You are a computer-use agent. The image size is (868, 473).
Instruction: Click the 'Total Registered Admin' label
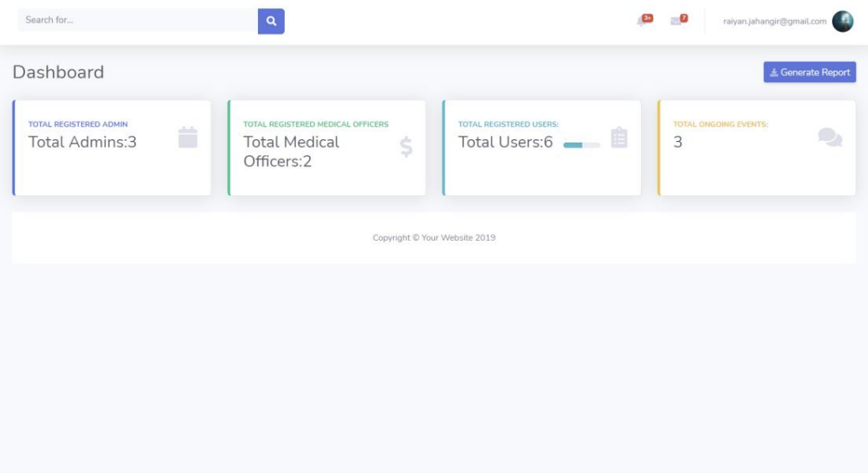click(78, 124)
